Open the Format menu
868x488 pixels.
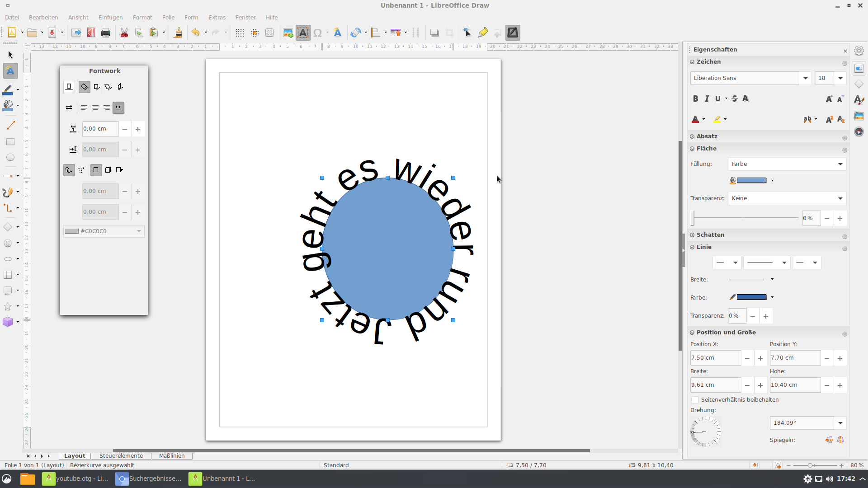coord(142,17)
